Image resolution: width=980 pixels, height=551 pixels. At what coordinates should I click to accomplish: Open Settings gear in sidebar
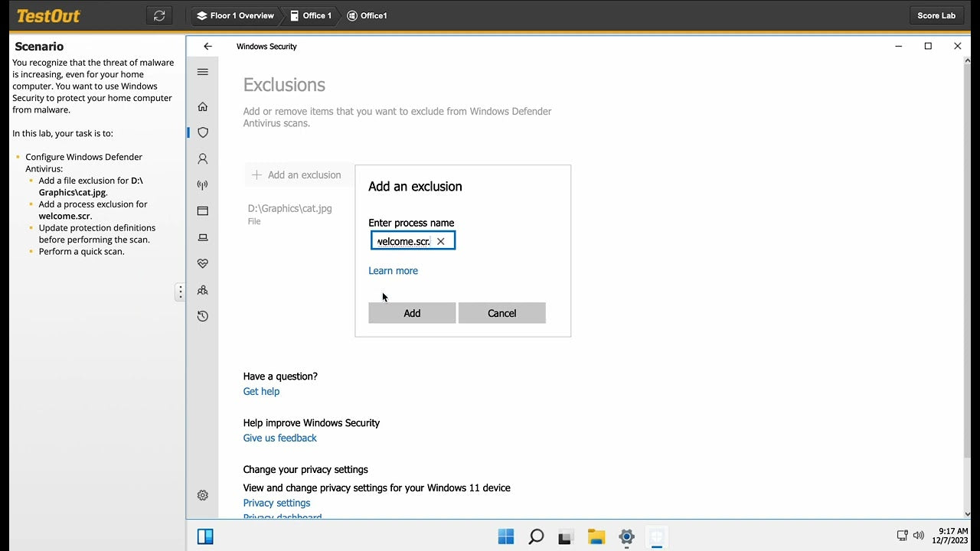click(x=203, y=495)
